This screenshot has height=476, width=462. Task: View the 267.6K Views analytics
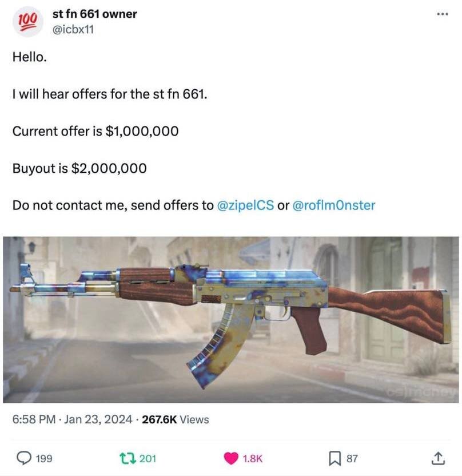(x=176, y=419)
